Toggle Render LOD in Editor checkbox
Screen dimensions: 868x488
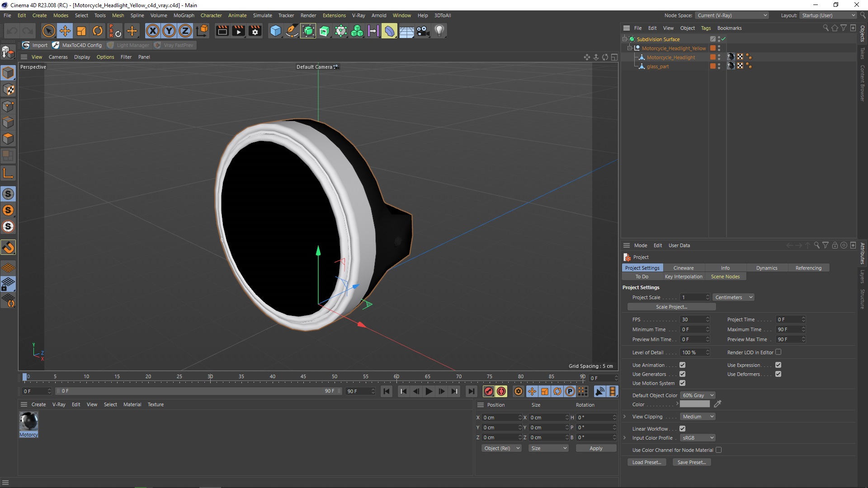coord(778,352)
